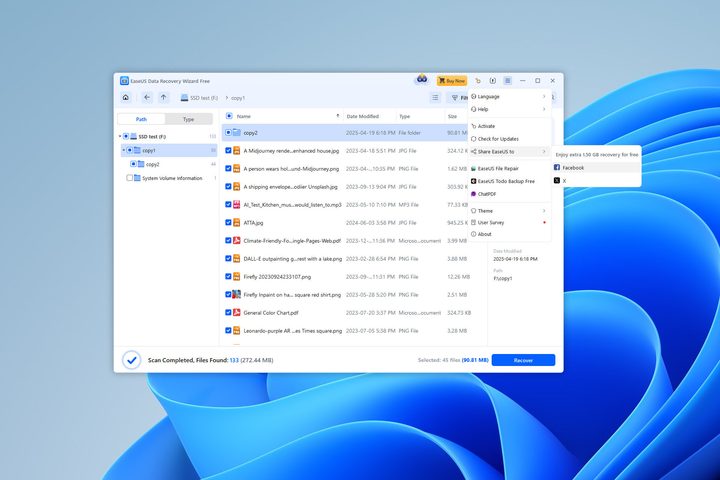
Task: Open User Survey menu item
Action: 509,222
